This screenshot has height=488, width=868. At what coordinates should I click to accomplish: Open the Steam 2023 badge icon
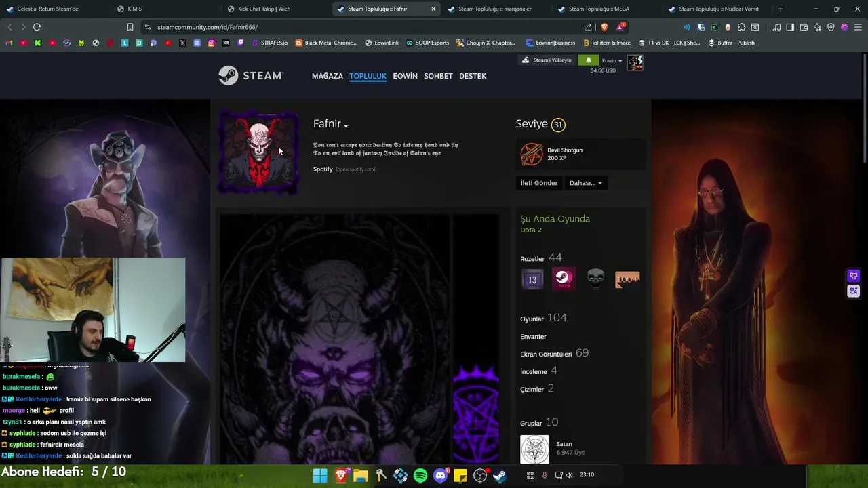[x=564, y=279]
